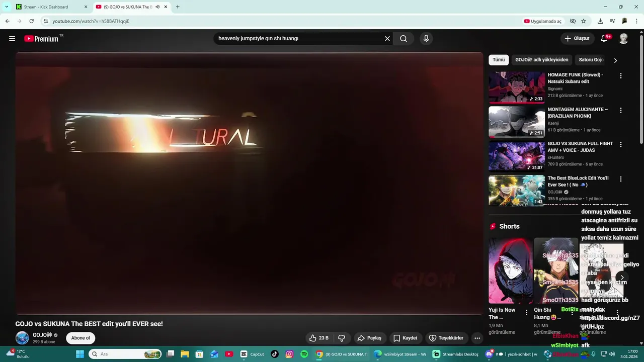Click the YouTube Premium logo
The height and width of the screenshot is (362, 644).
[x=41, y=39]
